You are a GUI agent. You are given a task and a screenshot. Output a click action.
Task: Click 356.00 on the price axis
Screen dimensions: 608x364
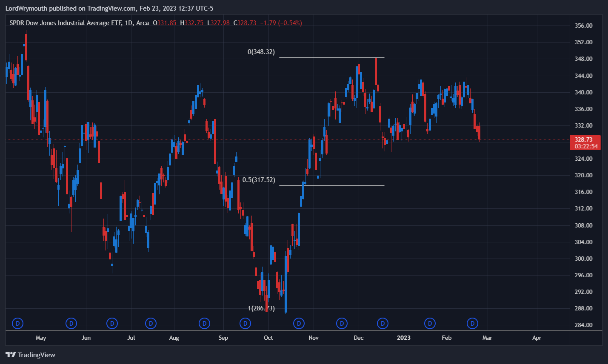click(x=583, y=26)
